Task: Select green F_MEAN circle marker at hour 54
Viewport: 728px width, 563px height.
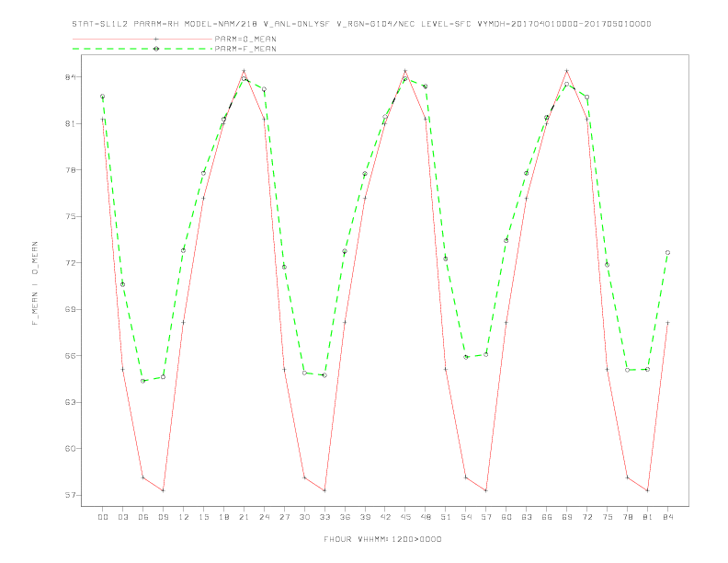Action: tap(466, 357)
